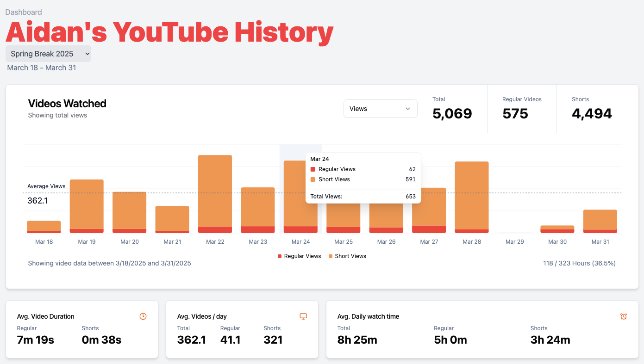The width and height of the screenshot is (644, 364).
Task: Select the Regular Videos 575 stat panel
Action: click(x=522, y=109)
